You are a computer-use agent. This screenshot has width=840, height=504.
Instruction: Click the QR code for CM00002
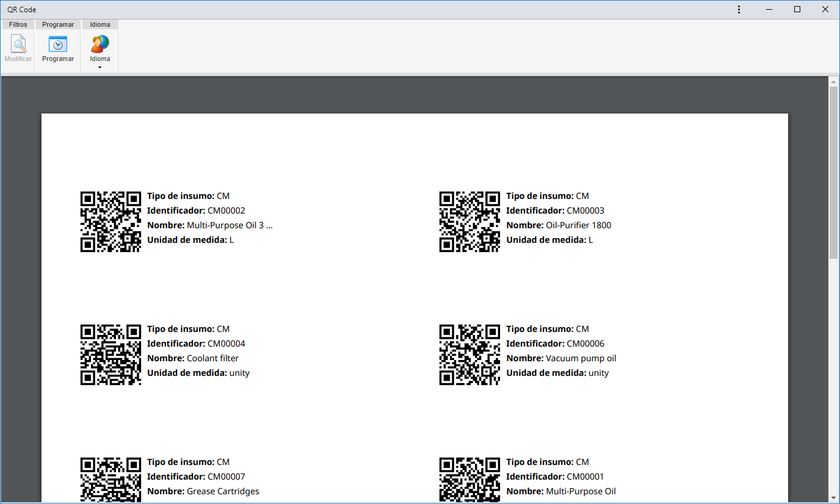(x=110, y=221)
